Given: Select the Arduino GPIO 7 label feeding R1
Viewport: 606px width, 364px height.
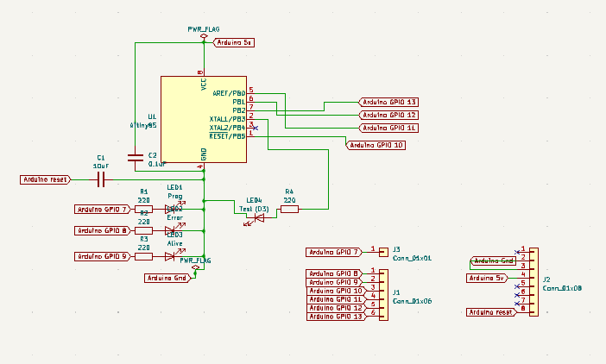Looking at the screenshot, I should point(103,210).
